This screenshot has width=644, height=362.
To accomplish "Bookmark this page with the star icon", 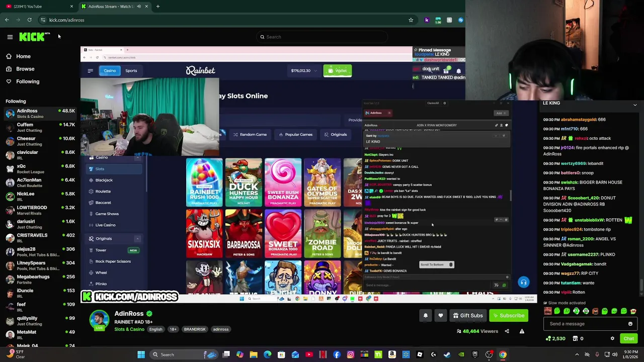I will click(411, 20).
